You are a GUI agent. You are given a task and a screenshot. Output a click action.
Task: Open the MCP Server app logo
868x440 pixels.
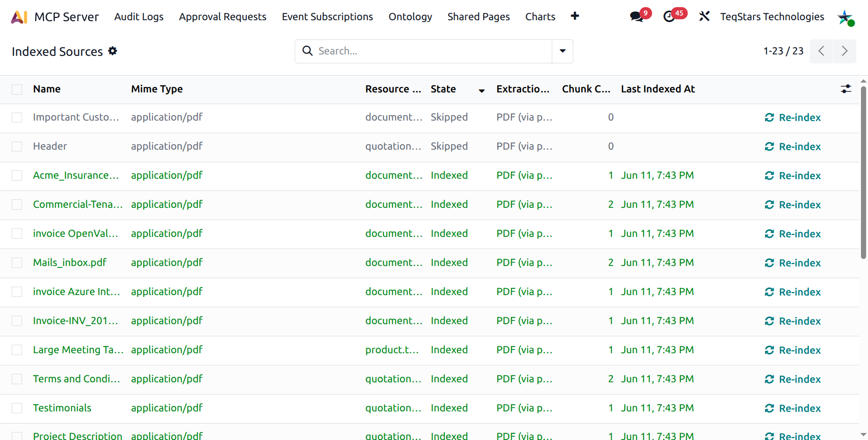pos(19,17)
